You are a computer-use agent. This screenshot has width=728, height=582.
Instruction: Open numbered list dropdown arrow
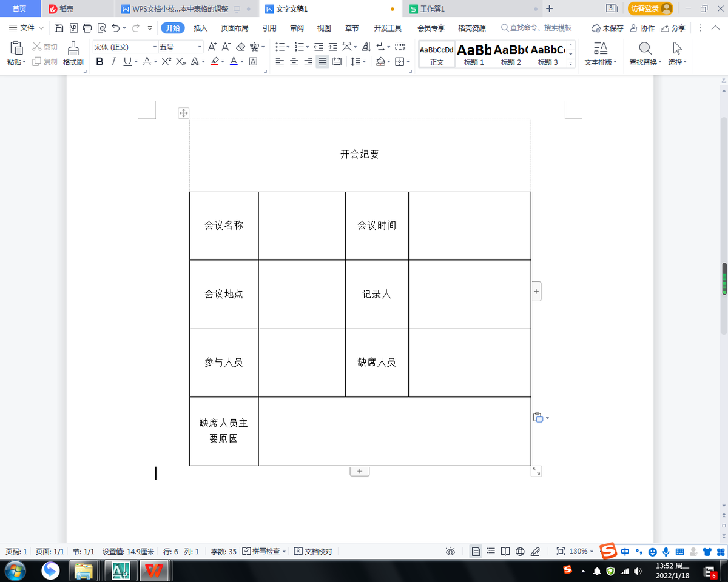pos(308,47)
